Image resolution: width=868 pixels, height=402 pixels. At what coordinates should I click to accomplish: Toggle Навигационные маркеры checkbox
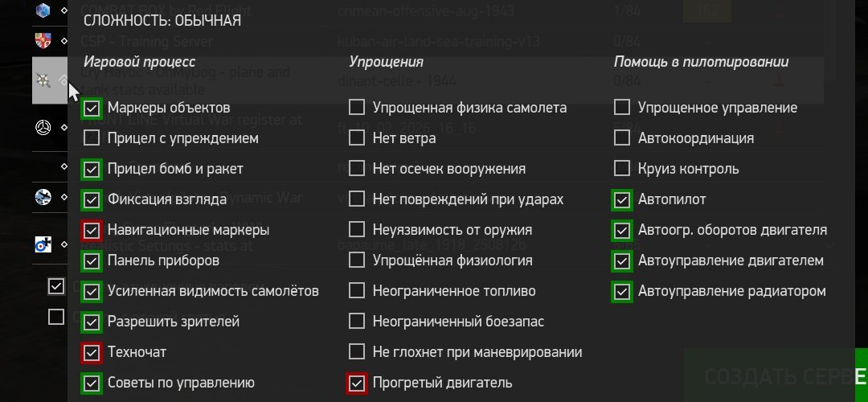[92, 230]
